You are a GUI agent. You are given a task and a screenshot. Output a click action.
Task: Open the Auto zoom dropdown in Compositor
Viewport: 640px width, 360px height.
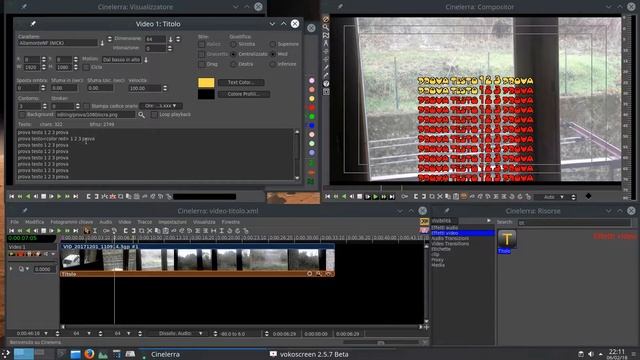pyautogui.click(x=562, y=197)
